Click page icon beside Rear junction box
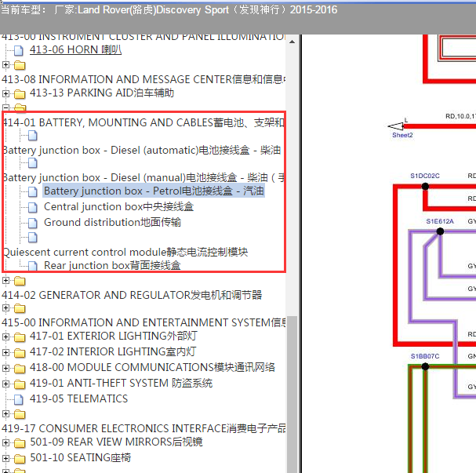 tap(32, 266)
